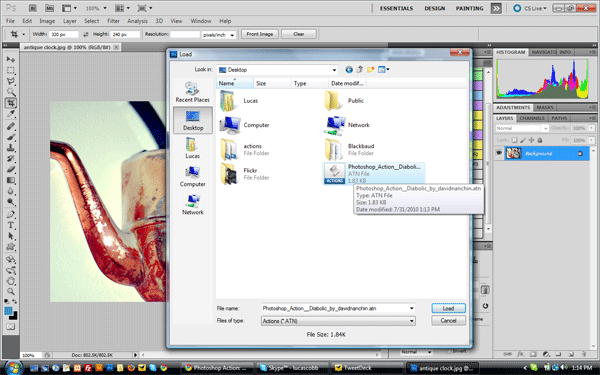Open Firefox from the quick launch bar
Viewport: 600px width, 375px height.
point(131,368)
